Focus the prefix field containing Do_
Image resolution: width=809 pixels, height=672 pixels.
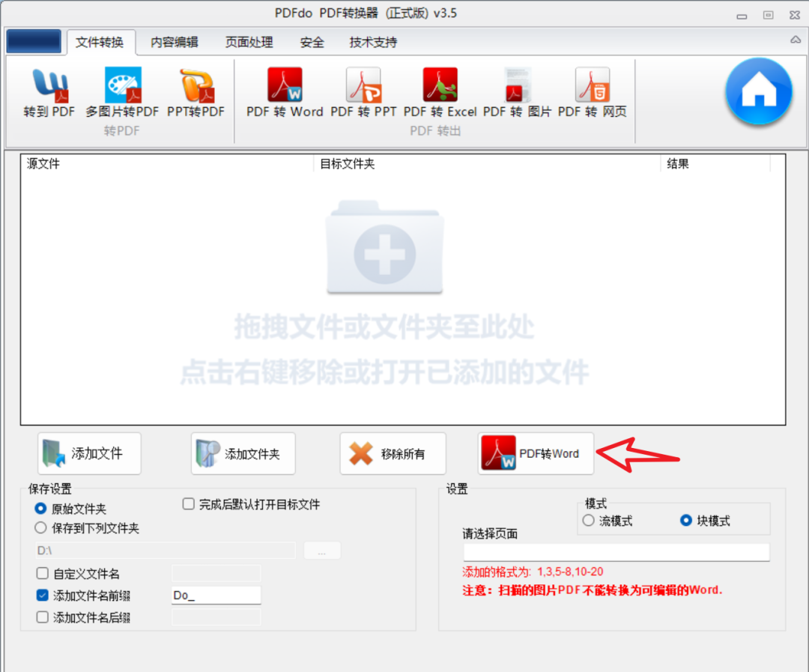216,595
